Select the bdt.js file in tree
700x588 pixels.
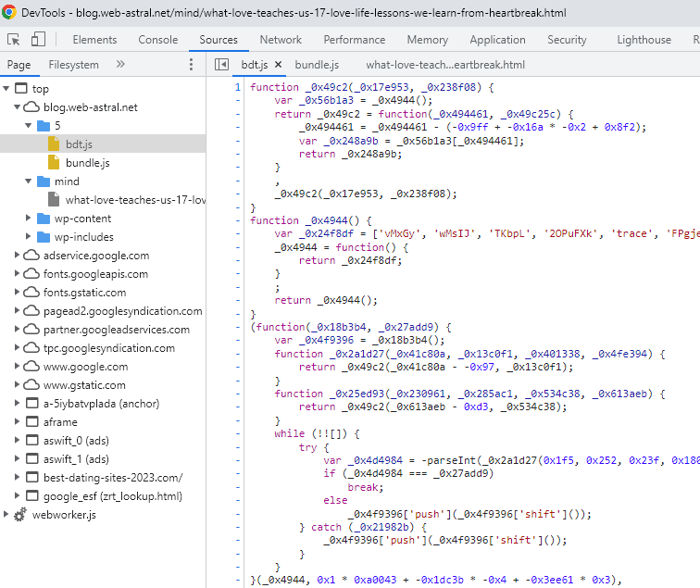click(79, 144)
